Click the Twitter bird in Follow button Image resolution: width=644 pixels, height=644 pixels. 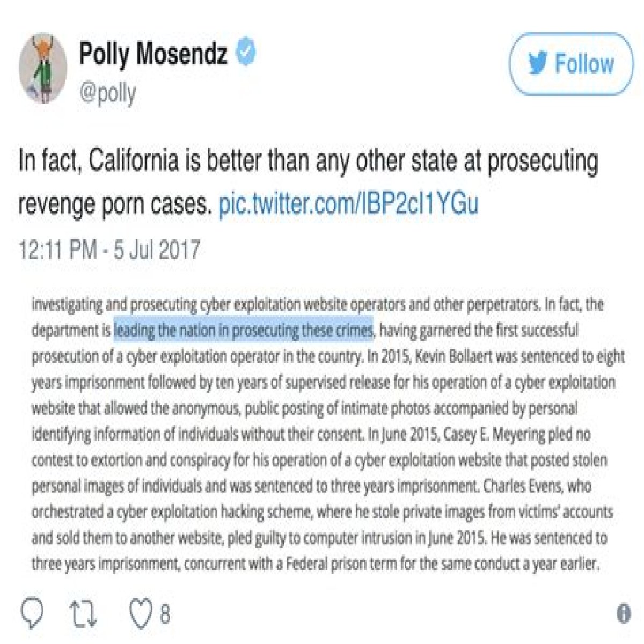tap(538, 63)
